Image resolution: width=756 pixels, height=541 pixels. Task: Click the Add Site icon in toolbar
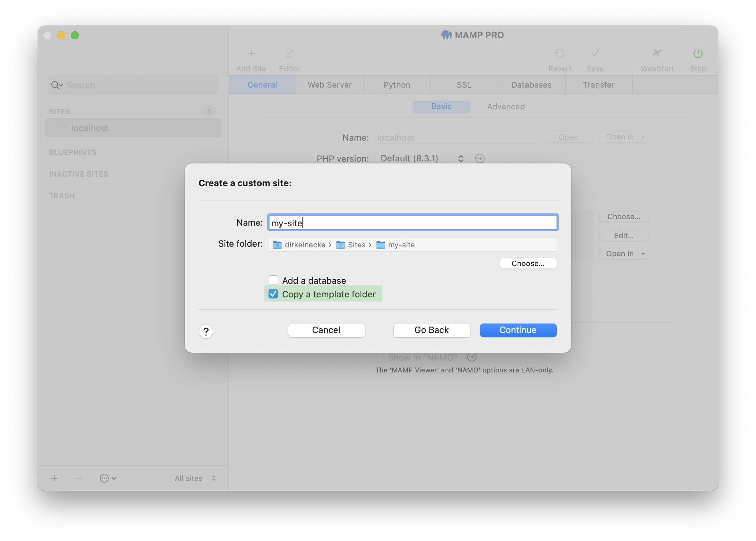pos(251,54)
